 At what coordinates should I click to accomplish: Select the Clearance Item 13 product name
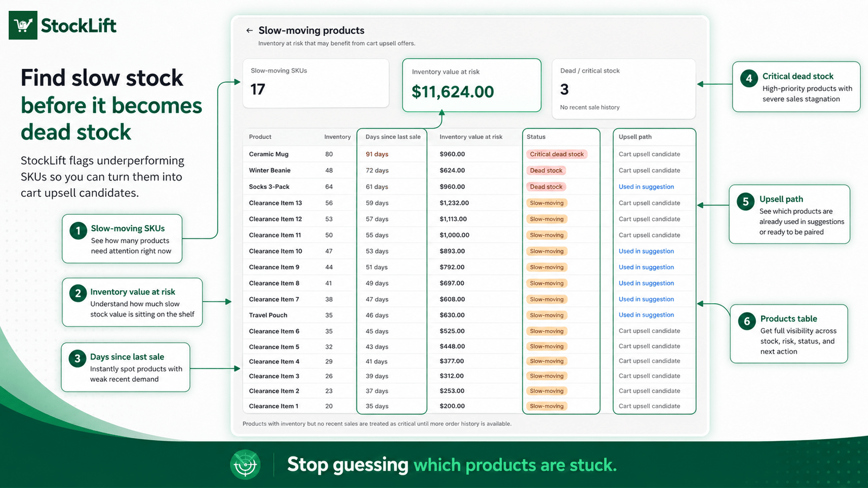tap(276, 203)
